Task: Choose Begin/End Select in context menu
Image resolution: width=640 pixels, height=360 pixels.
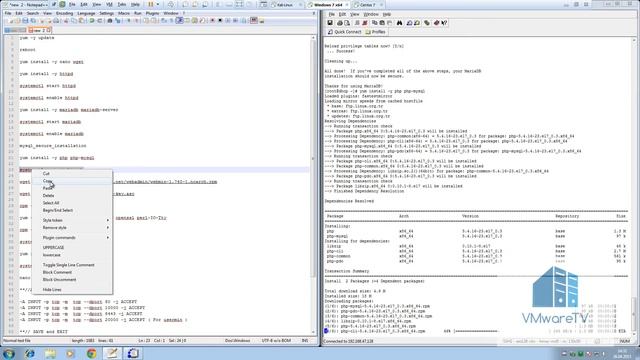Action: [x=58, y=210]
